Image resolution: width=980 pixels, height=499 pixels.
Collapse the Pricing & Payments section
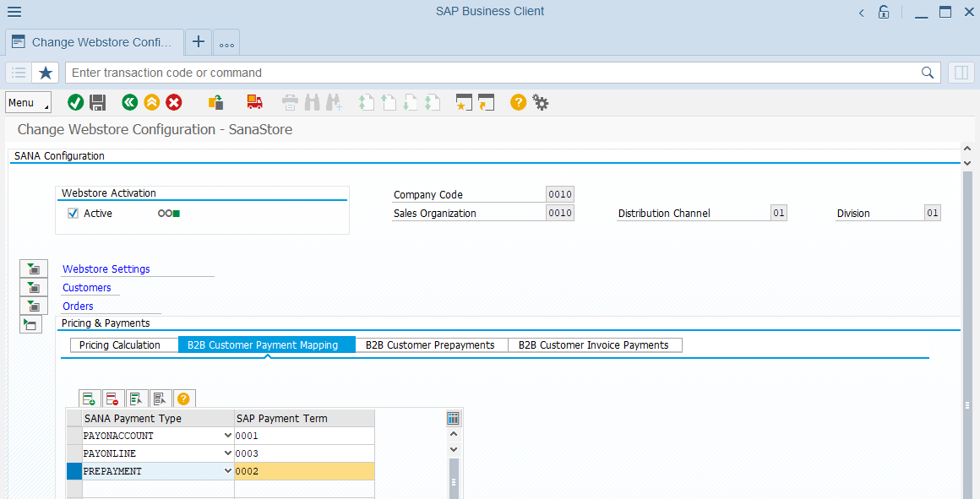30,324
